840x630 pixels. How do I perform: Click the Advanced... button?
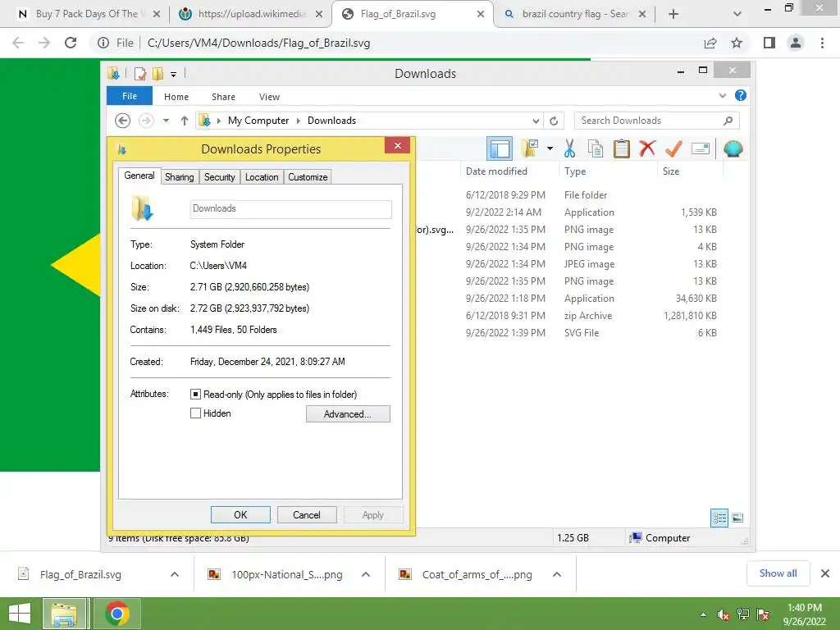(348, 413)
